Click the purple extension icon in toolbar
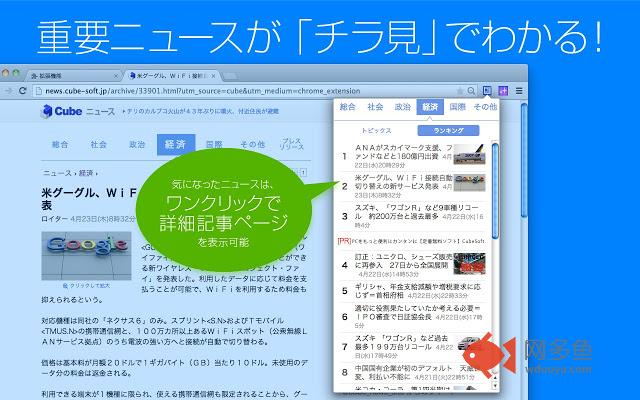Image resolution: width=640 pixels, height=400 pixels. [x=503, y=91]
